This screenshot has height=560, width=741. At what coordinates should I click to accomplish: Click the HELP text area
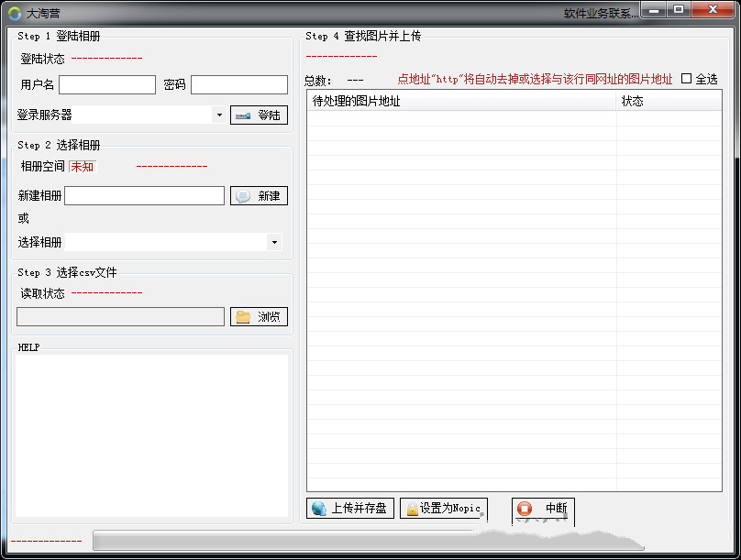coord(151,435)
